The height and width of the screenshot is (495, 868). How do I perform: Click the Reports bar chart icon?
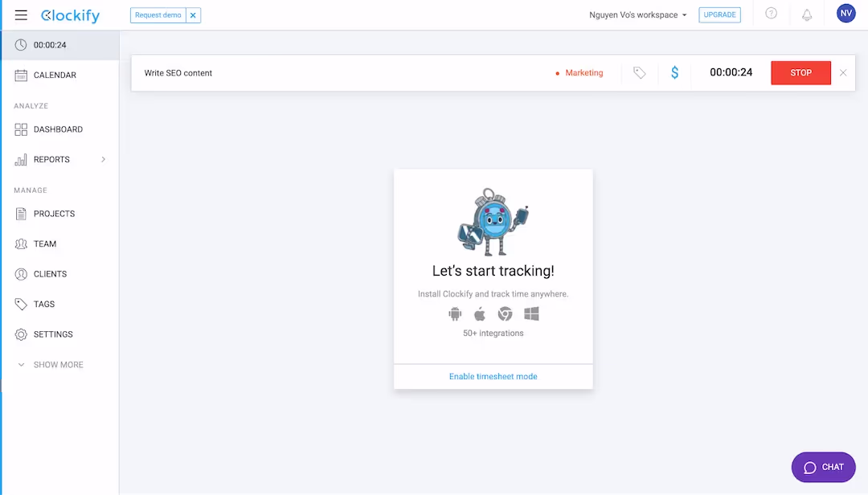[21, 160]
